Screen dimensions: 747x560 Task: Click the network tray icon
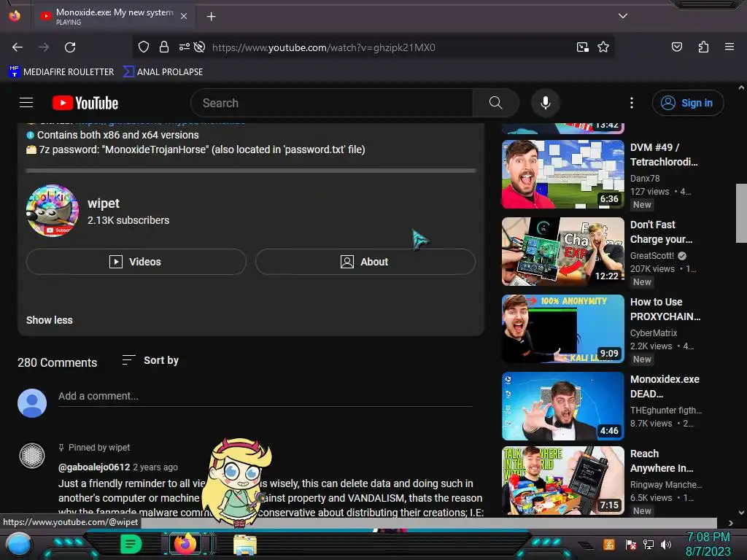click(649, 544)
